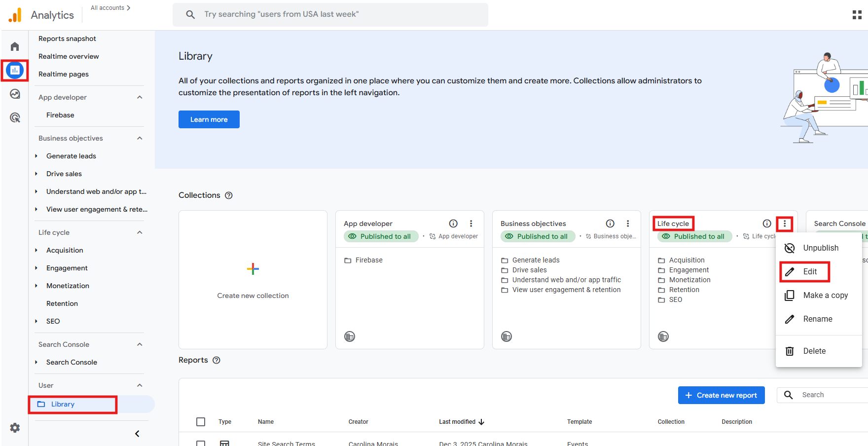Screen dimensions: 868x446
Task: Expand the Acquisition item in sidebar
Action: tap(36, 250)
